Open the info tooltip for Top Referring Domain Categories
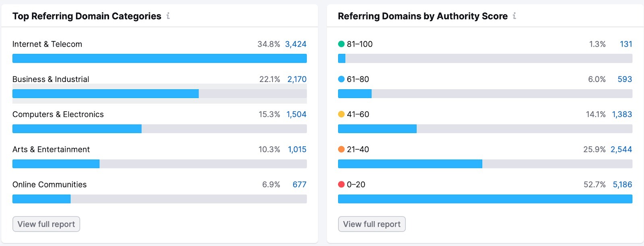Screen dimensions: 644x246 click(x=168, y=16)
